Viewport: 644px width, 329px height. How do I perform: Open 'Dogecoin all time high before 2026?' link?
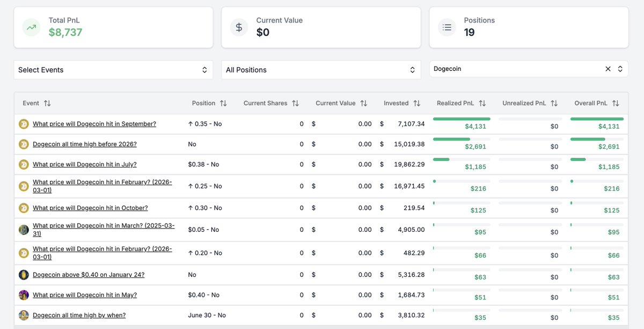85,144
